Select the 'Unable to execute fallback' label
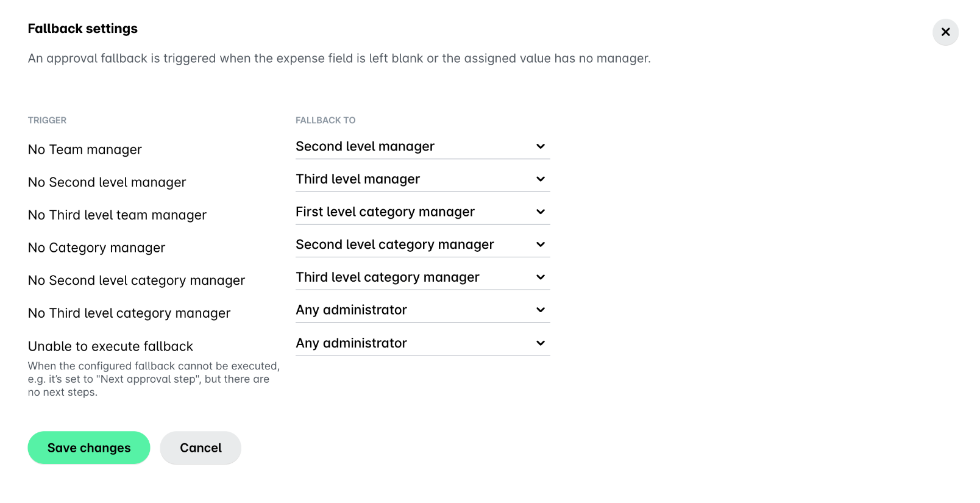Image resolution: width=980 pixels, height=503 pixels. coord(110,346)
